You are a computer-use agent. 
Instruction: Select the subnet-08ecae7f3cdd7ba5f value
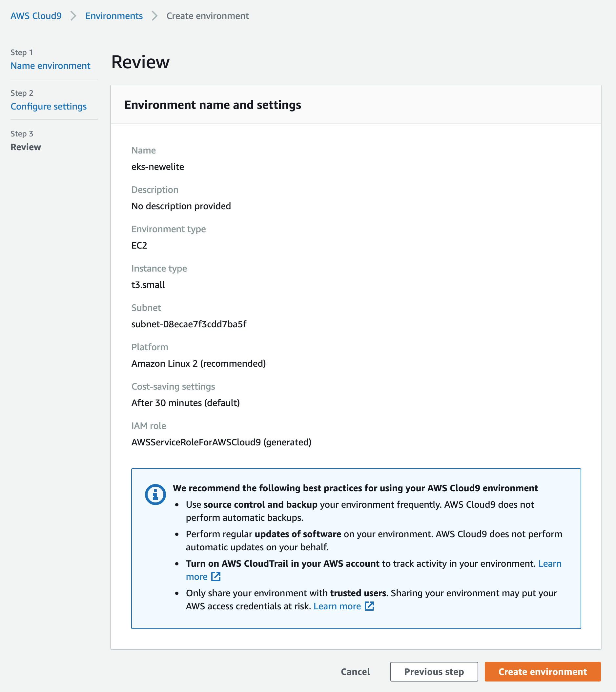click(x=189, y=324)
